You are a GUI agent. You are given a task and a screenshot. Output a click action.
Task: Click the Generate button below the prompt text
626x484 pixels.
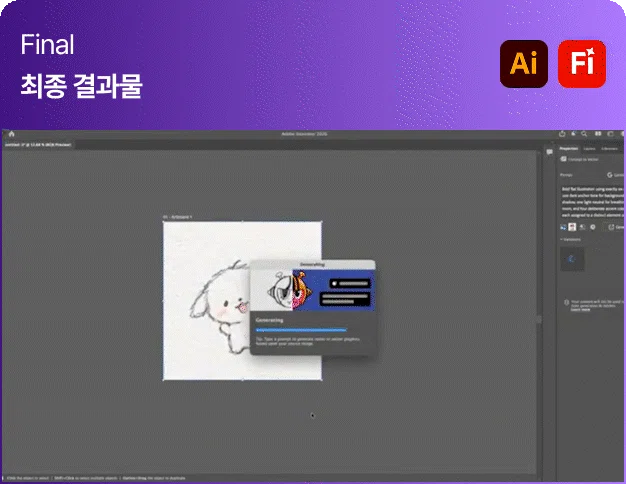[616, 227]
